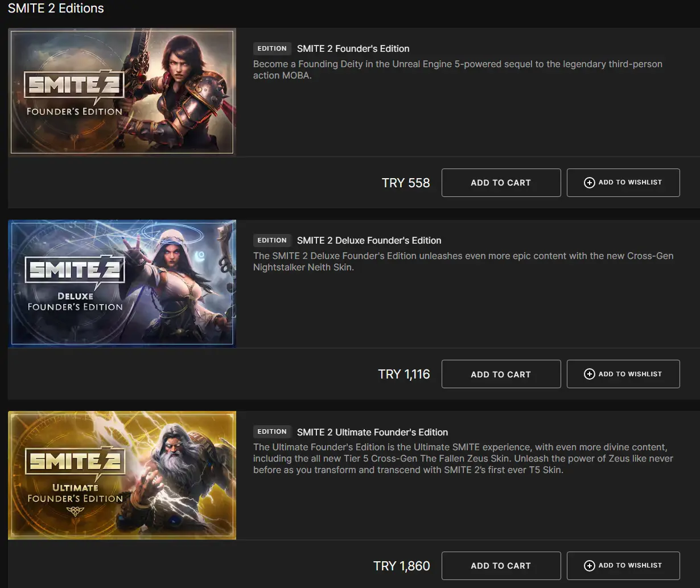
Task: Click the SMITE 2 Editions heading
Action: [56, 9]
